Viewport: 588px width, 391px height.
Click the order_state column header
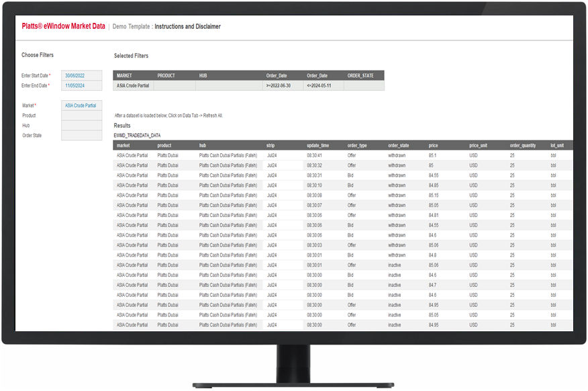[399, 145]
